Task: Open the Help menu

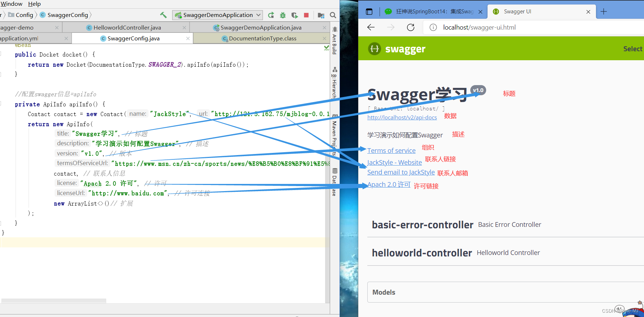Action: 34,4
